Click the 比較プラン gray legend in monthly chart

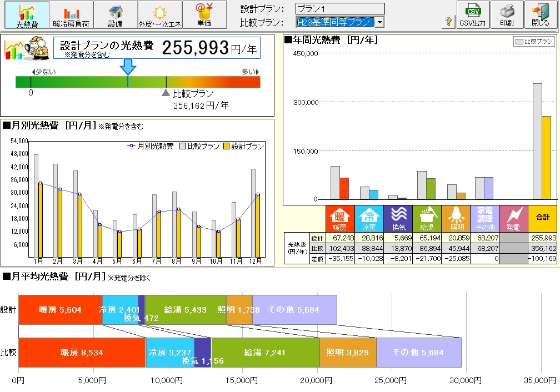coord(199,146)
